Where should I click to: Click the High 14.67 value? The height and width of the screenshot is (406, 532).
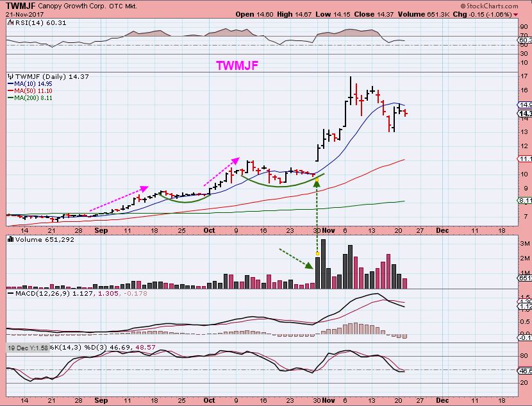[294, 14]
